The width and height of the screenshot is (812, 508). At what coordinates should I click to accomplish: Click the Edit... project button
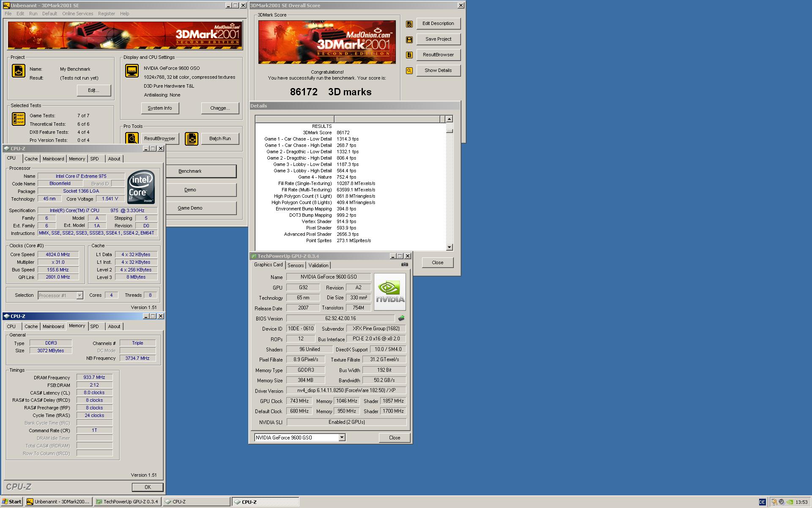tap(94, 91)
